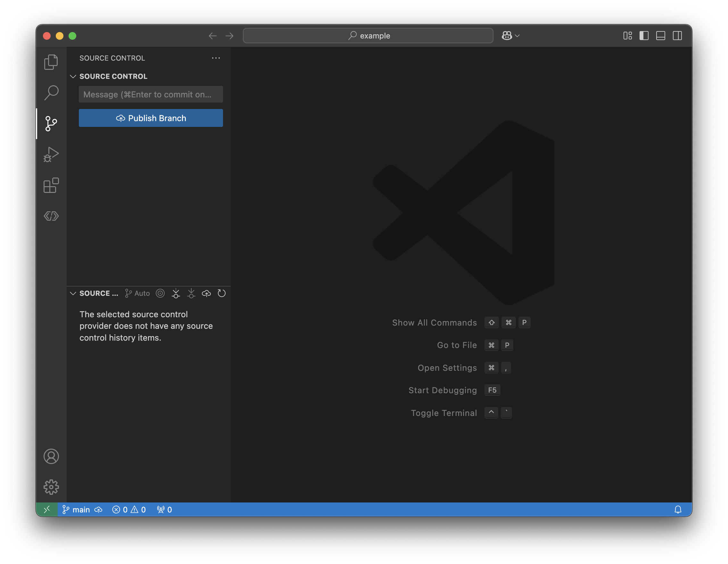Click the Show All Commands shortcut label

click(434, 323)
